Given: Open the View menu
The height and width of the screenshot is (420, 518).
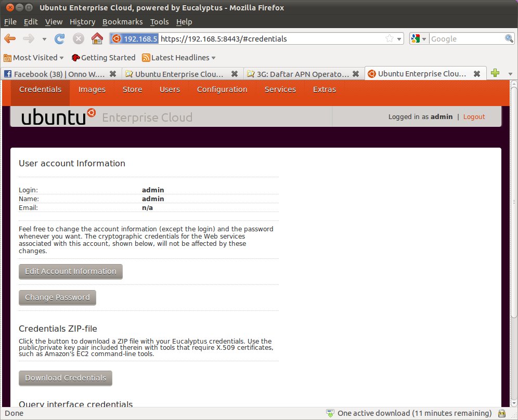Looking at the screenshot, I should pyautogui.click(x=54, y=22).
